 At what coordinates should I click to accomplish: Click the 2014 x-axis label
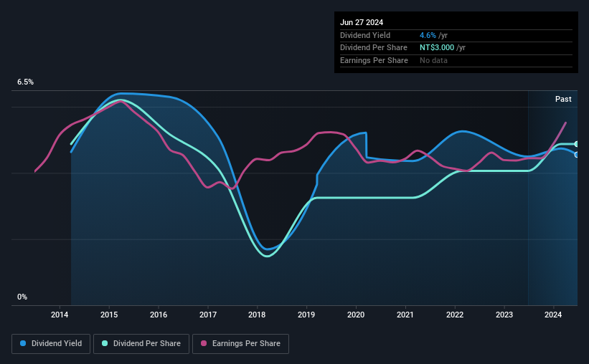[x=60, y=315]
